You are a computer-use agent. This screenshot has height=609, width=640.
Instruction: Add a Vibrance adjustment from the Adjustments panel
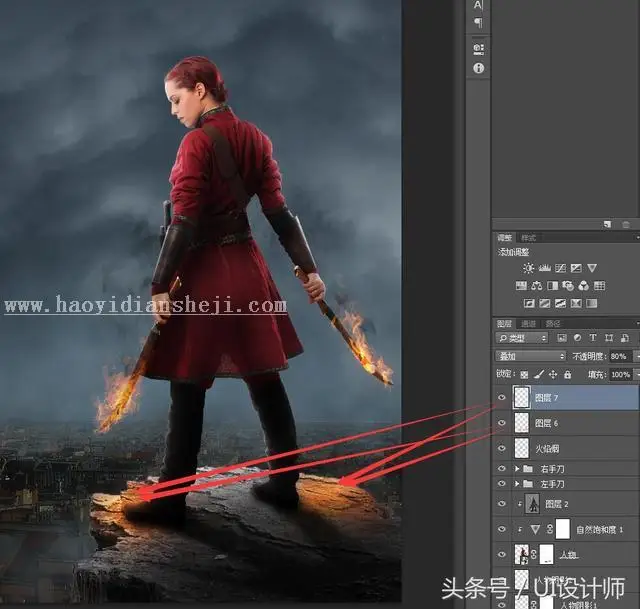pos(592,268)
